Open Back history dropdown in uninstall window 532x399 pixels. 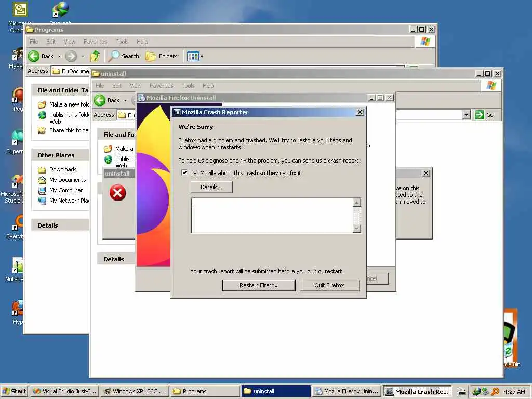(125, 100)
